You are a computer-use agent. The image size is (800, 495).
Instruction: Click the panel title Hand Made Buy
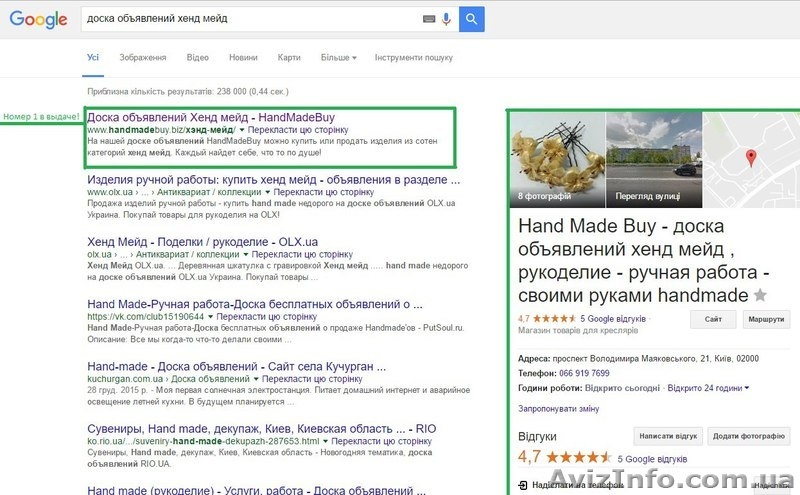pyautogui.click(x=643, y=260)
